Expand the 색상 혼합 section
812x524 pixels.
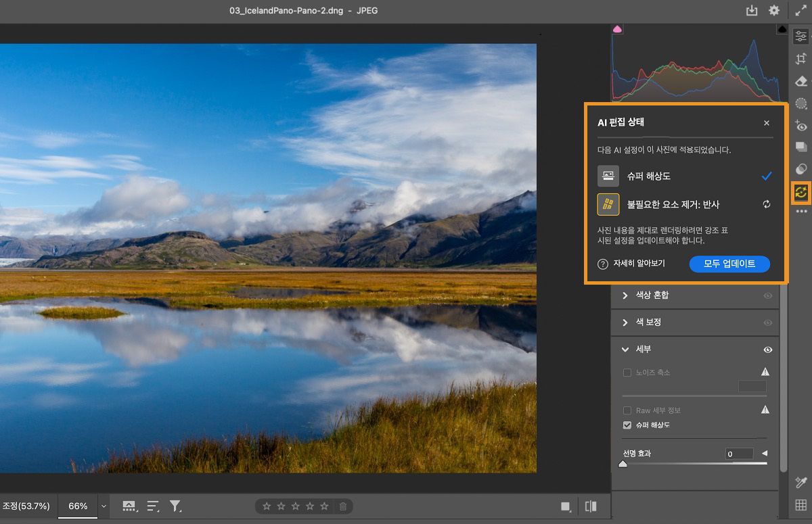625,295
